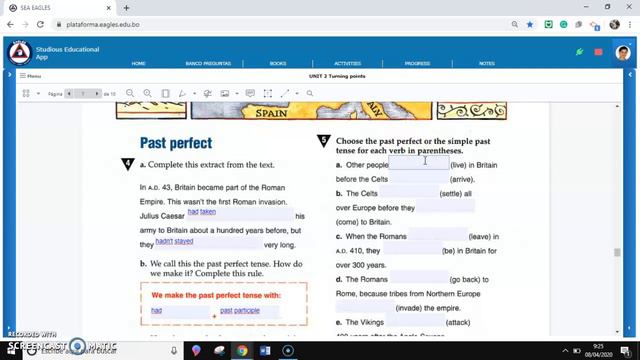Screen dimensions: 640x360
Task: Close the SEA EAGLES tab
Action: coord(109,8)
